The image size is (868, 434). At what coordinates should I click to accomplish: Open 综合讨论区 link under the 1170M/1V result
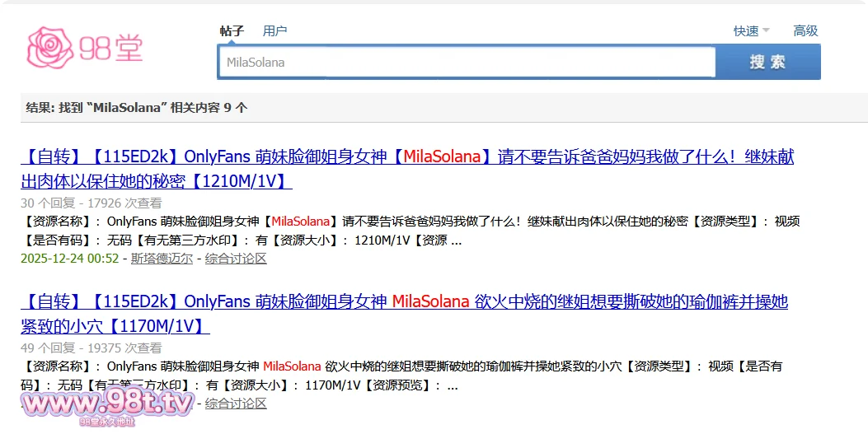point(236,403)
